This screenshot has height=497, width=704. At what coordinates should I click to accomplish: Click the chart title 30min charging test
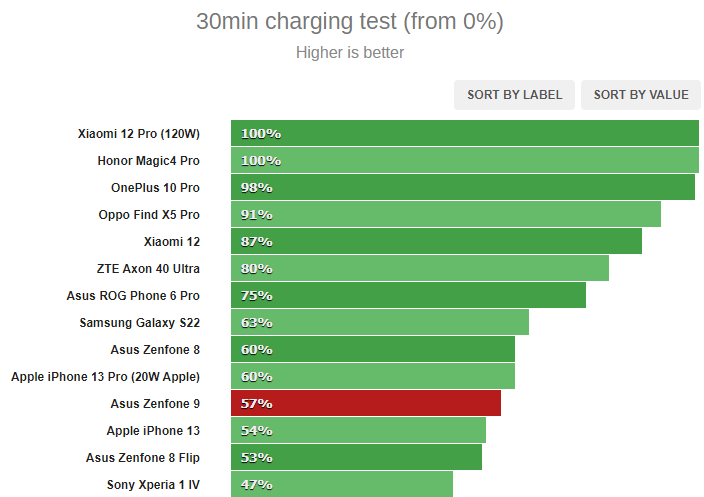click(x=350, y=22)
